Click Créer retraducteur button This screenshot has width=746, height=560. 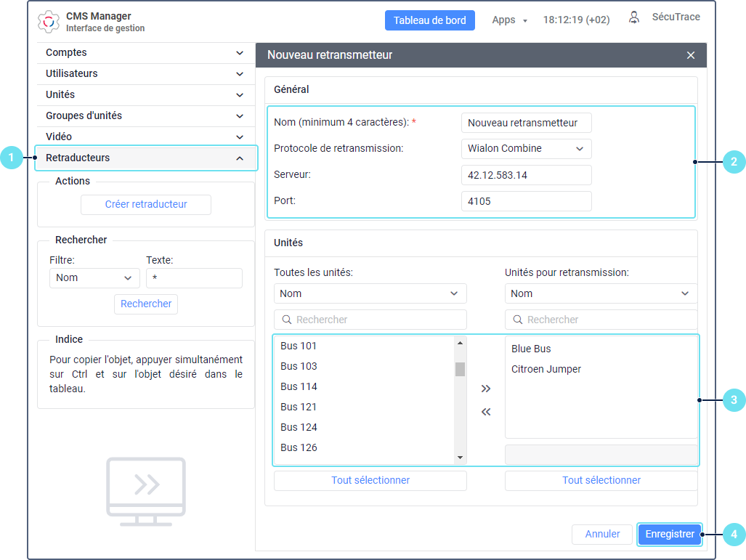pos(146,205)
